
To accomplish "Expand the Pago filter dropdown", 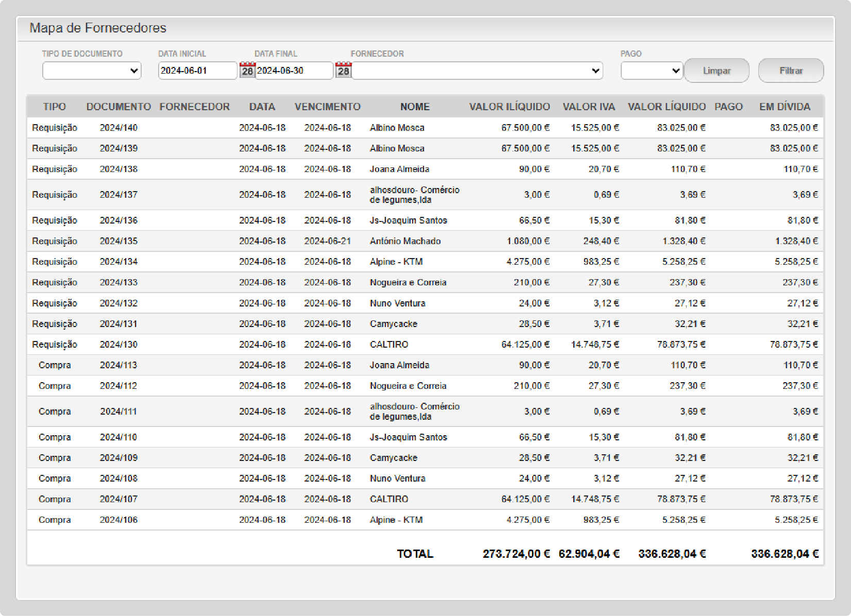I will point(652,71).
